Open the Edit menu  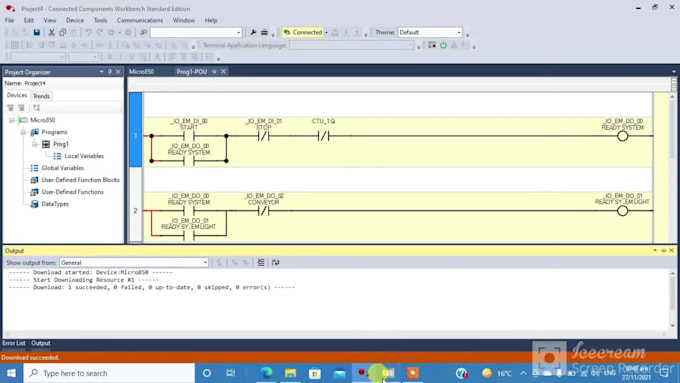coord(29,20)
